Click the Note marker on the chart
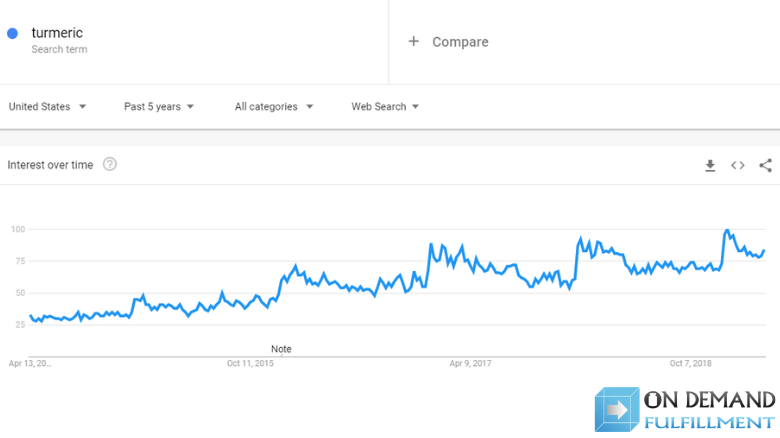Viewport: 780px width, 438px height. 281,349
